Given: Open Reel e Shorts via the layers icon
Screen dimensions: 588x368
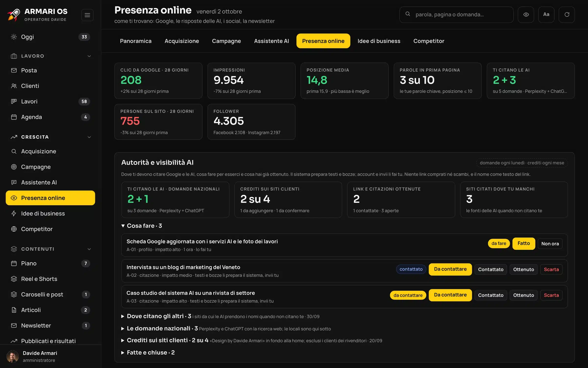Looking at the screenshot, I should point(14,279).
